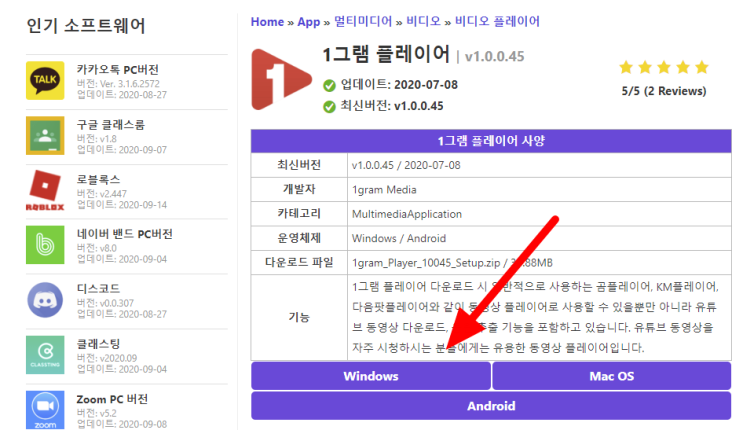Click 카카오톡 version Ver. 3.1.6.2572 text

[118, 84]
